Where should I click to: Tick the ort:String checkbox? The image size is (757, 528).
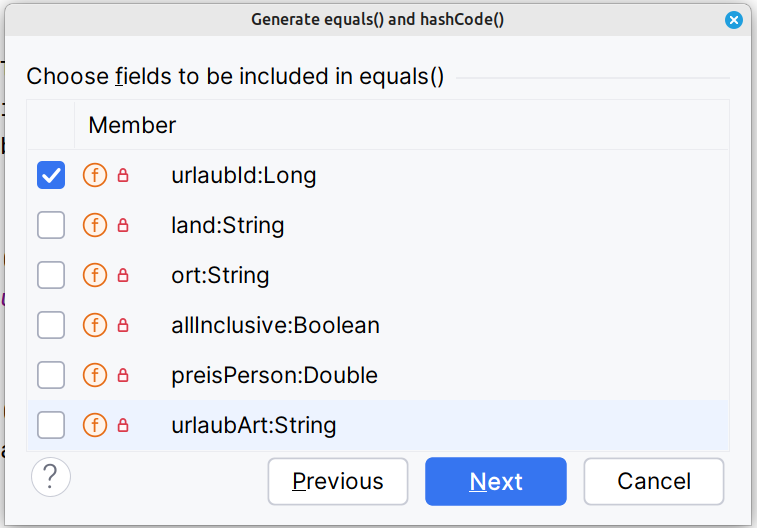click(x=51, y=276)
